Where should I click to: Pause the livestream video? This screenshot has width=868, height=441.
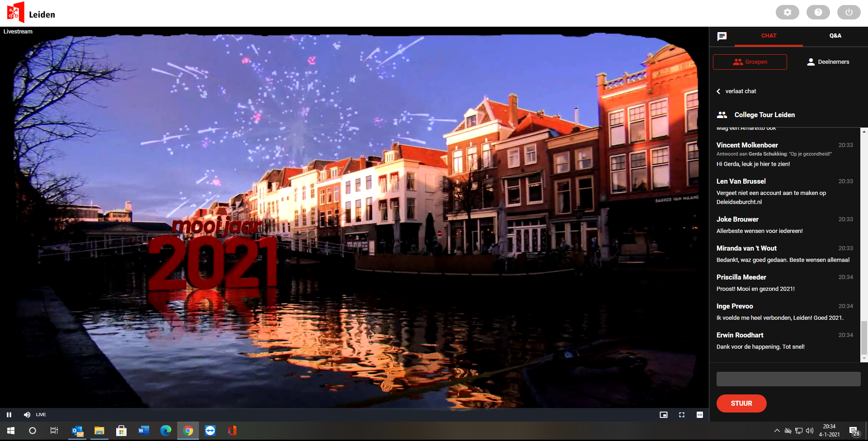(x=9, y=415)
